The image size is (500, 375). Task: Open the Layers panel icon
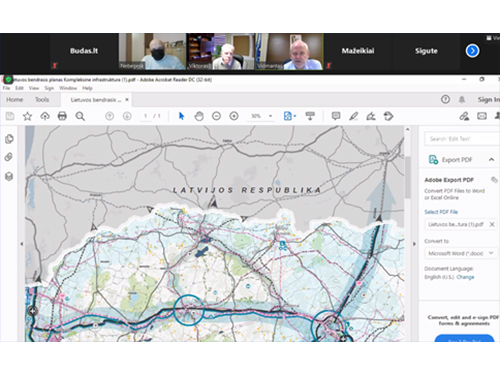pyautogui.click(x=9, y=176)
